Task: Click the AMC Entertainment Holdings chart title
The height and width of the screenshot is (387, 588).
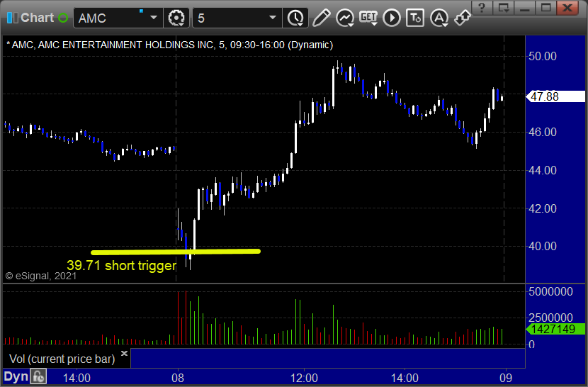Action: point(170,45)
